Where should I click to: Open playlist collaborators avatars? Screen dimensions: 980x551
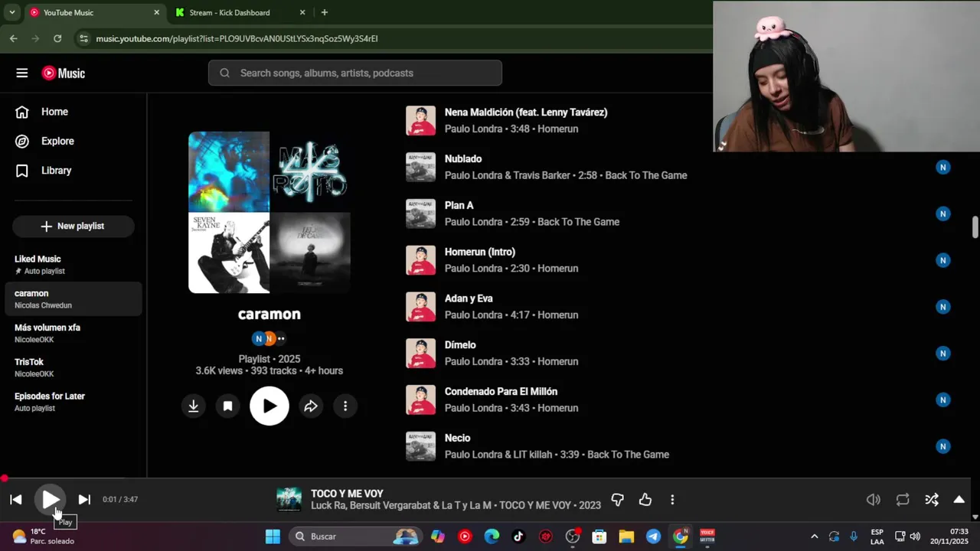[x=269, y=338]
